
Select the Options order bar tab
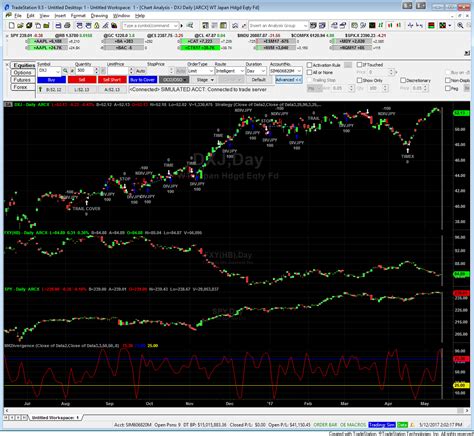coord(22,73)
